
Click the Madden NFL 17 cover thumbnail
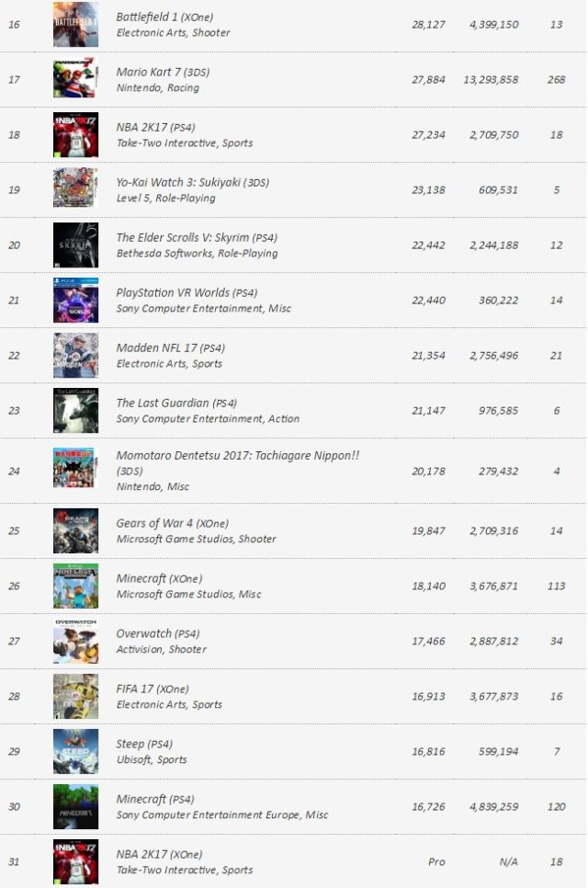coord(75,356)
